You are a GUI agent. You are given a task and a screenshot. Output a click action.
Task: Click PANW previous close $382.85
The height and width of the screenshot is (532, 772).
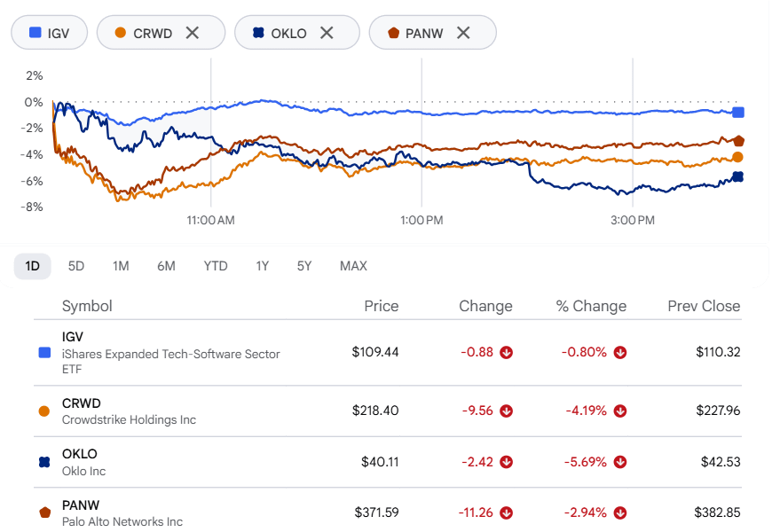(x=717, y=512)
